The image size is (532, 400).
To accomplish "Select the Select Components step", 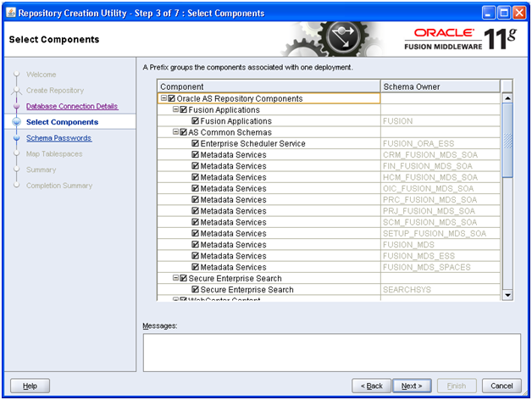I will point(63,122).
